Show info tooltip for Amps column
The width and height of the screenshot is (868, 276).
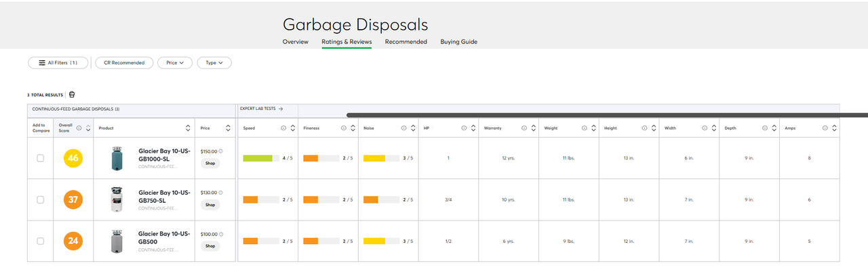[825, 127]
